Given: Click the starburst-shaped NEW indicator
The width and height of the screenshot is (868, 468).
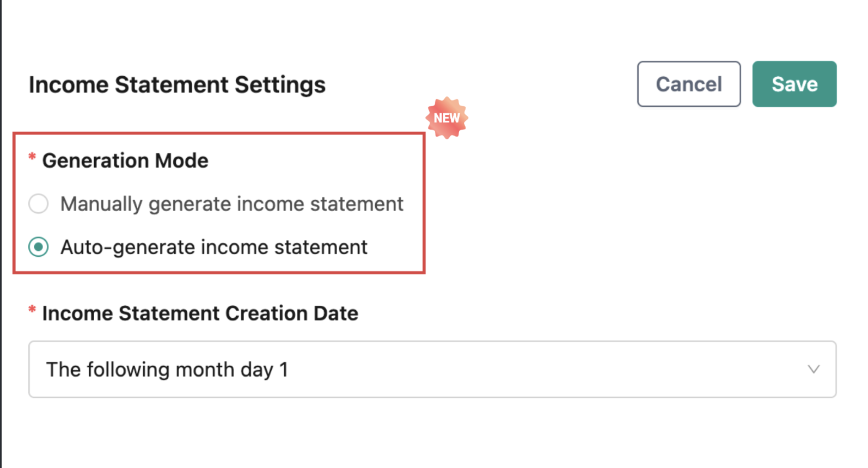Looking at the screenshot, I should pos(447,117).
